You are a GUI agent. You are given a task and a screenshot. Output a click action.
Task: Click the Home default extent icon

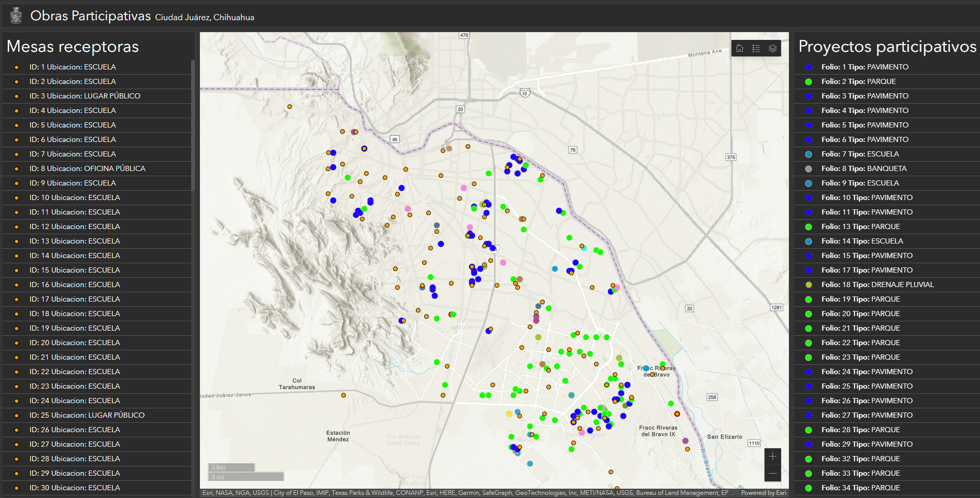740,48
